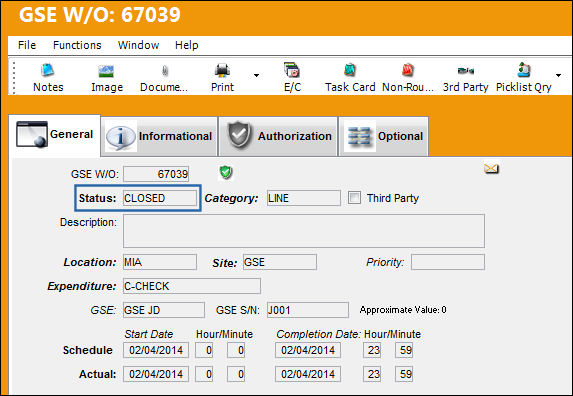Screen dimensions: 573x396
Task: Click the GSE field showing GSE JD
Action: [x=164, y=310]
